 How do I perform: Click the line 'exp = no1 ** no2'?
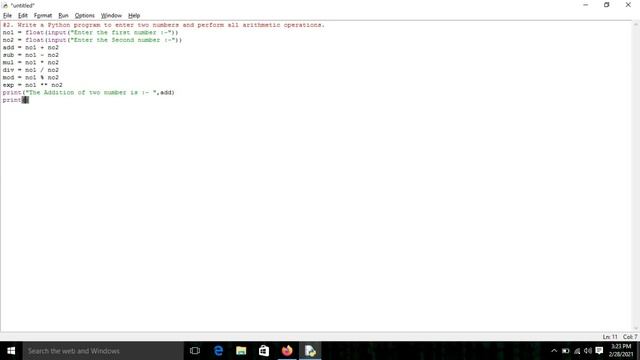(x=32, y=85)
